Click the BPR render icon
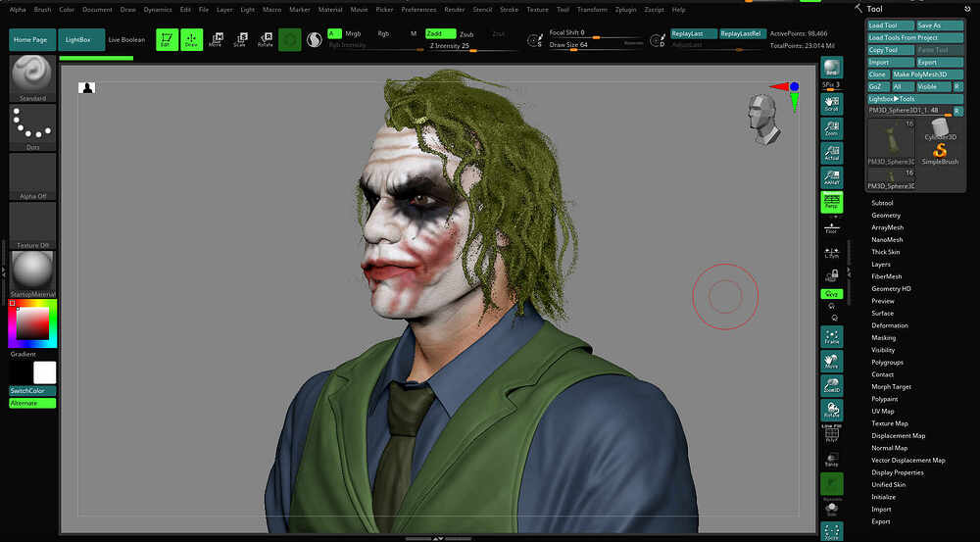The image size is (980, 542). pos(831,68)
